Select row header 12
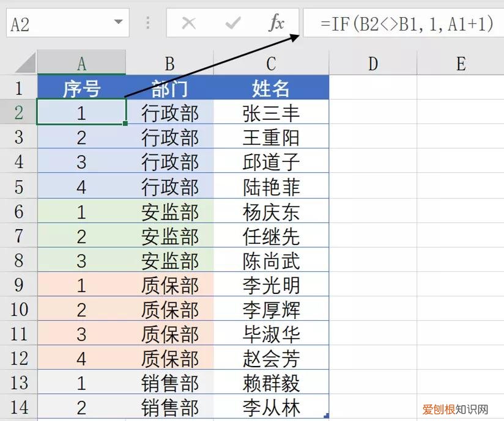Image resolution: width=504 pixels, height=421 pixels. click(19, 358)
